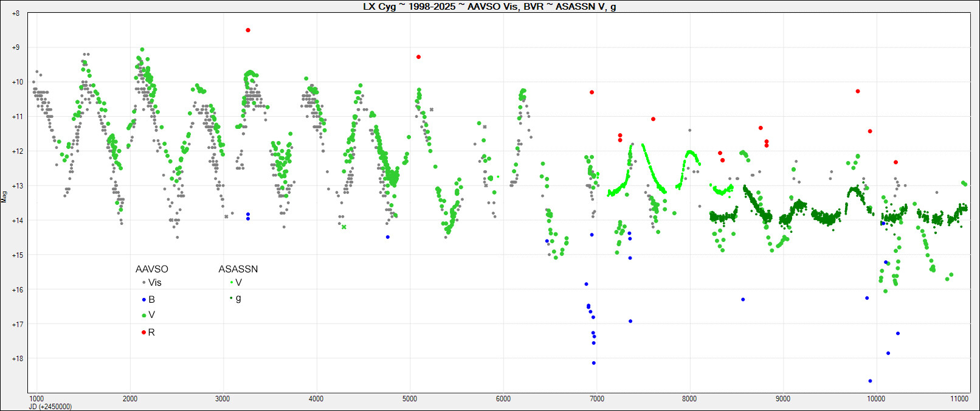Click the ASASSN light green V marker

pos(231,283)
